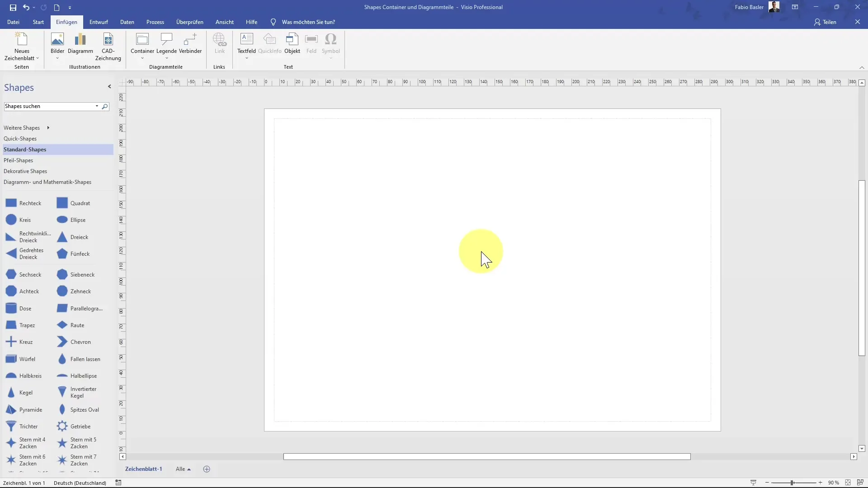Pick the Würfel cube shape

click(x=20, y=359)
